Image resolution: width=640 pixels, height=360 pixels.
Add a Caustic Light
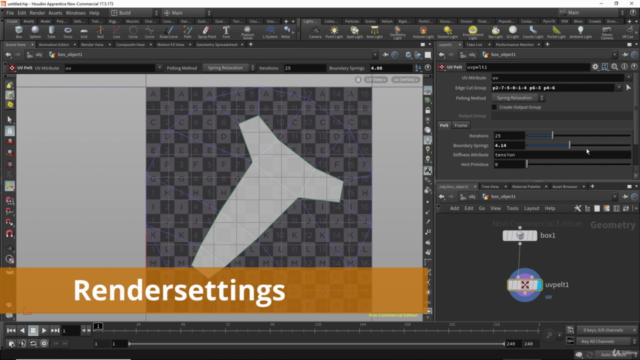pyautogui.click(x=533, y=32)
